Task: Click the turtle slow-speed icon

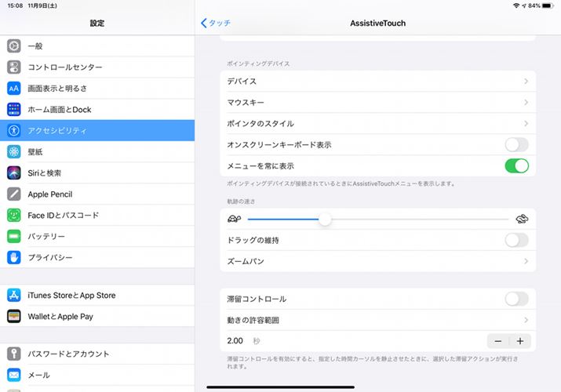Action: pyautogui.click(x=235, y=219)
